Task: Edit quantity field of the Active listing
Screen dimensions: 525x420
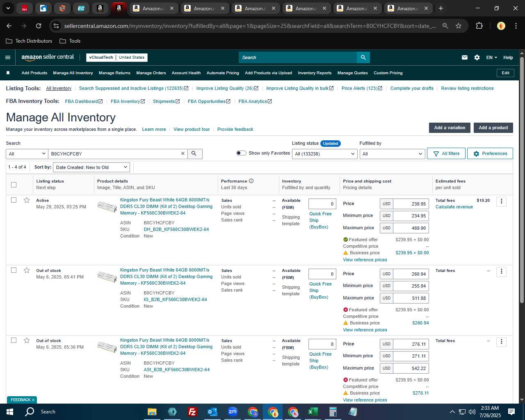Action: coord(322,204)
